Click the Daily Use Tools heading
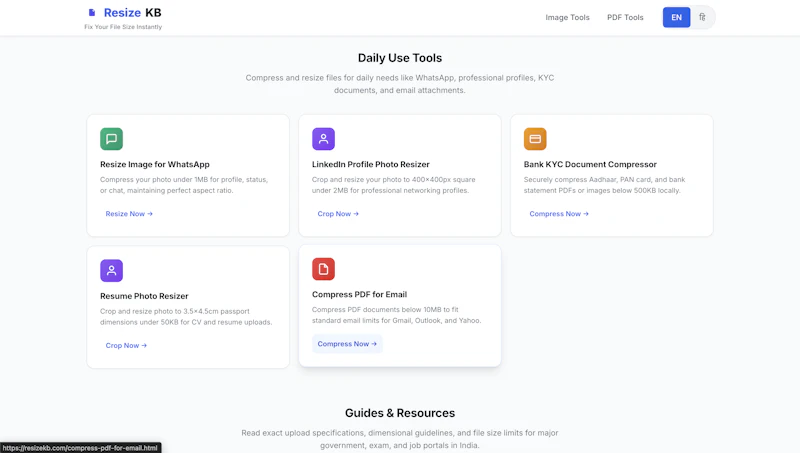Viewport: 800px width, 453px height. (400, 58)
